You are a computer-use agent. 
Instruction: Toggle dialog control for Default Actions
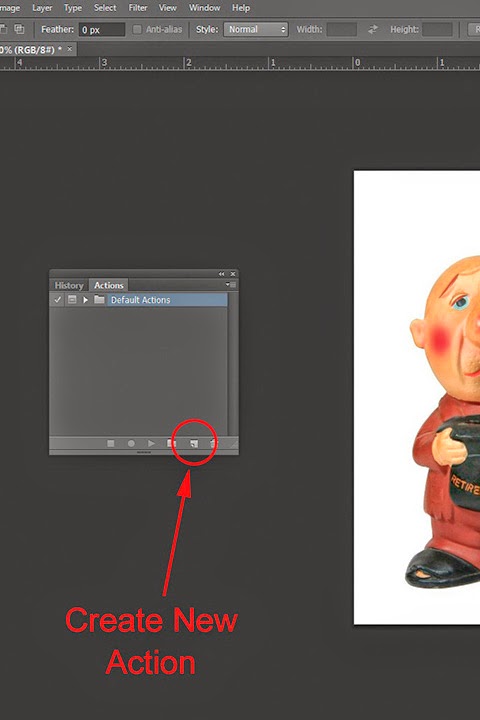click(x=72, y=300)
